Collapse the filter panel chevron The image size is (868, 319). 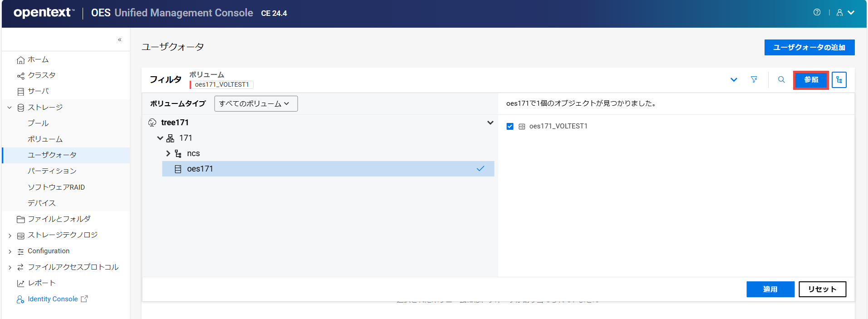click(x=734, y=80)
